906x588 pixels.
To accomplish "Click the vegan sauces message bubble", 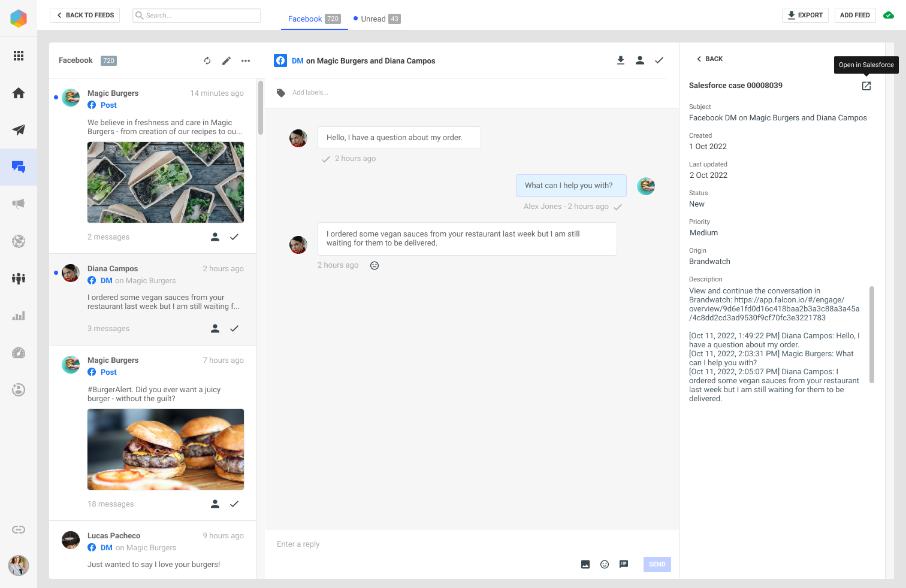I will 467,239.
